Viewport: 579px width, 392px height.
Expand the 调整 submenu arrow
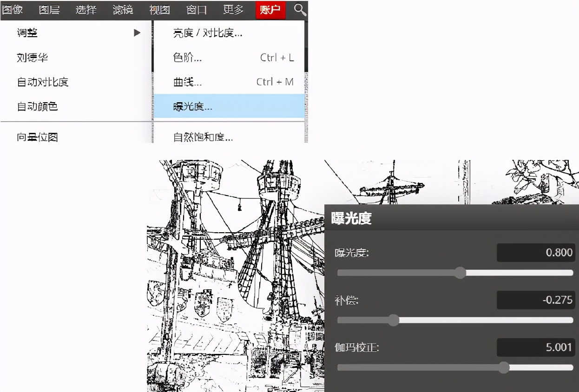pyautogui.click(x=137, y=33)
